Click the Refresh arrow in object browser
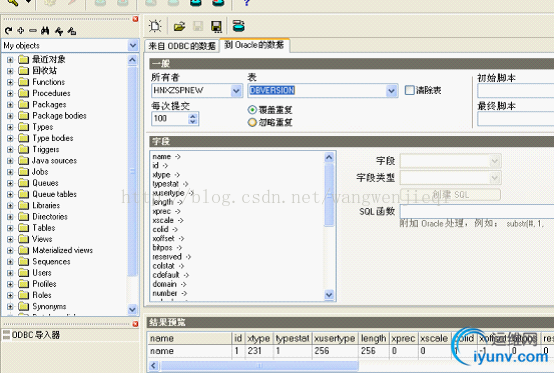This screenshot has height=373, width=554. click(x=8, y=31)
